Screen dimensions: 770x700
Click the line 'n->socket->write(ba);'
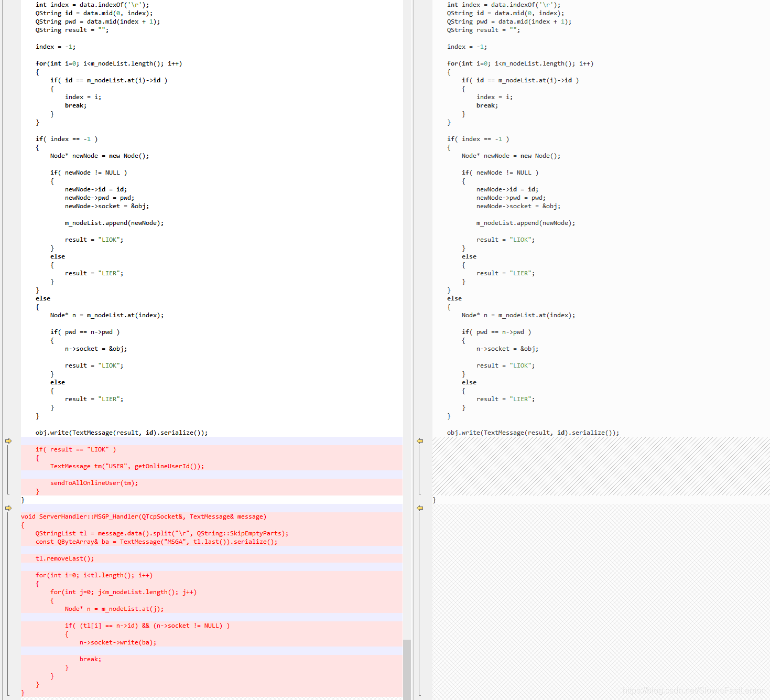[118, 642]
